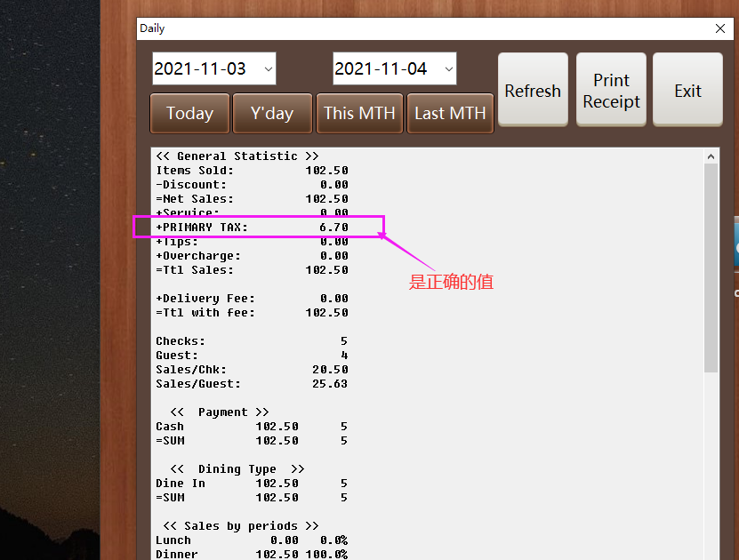This screenshot has height=560, width=739.
Task: Click the '+Overcharge:' line
Action: [x=253, y=256]
